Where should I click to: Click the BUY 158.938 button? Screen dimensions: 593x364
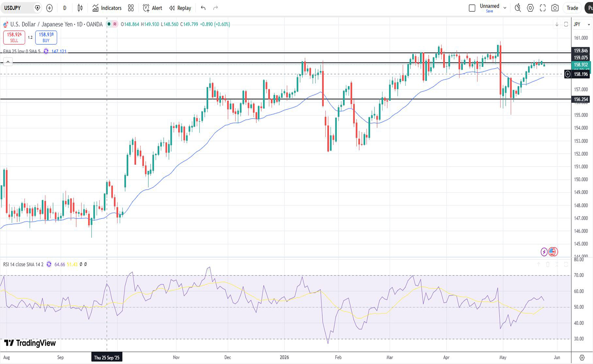click(x=46, y=37)
